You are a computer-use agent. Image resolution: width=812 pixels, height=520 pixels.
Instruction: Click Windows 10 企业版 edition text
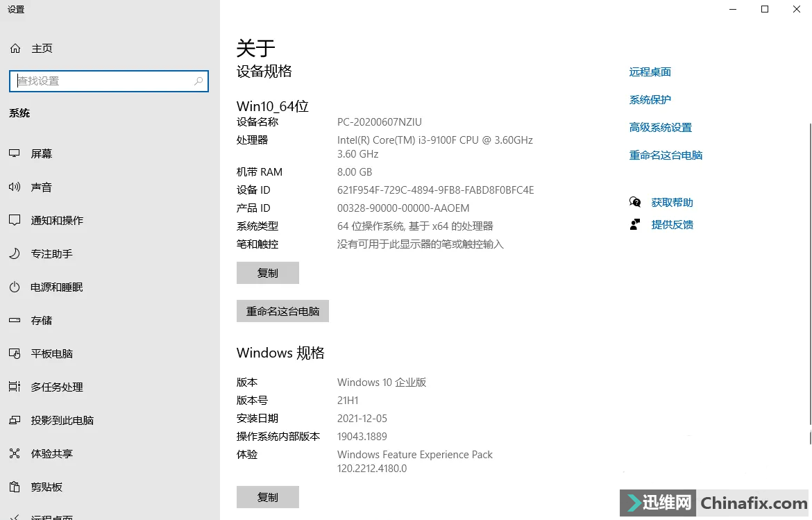382,383
